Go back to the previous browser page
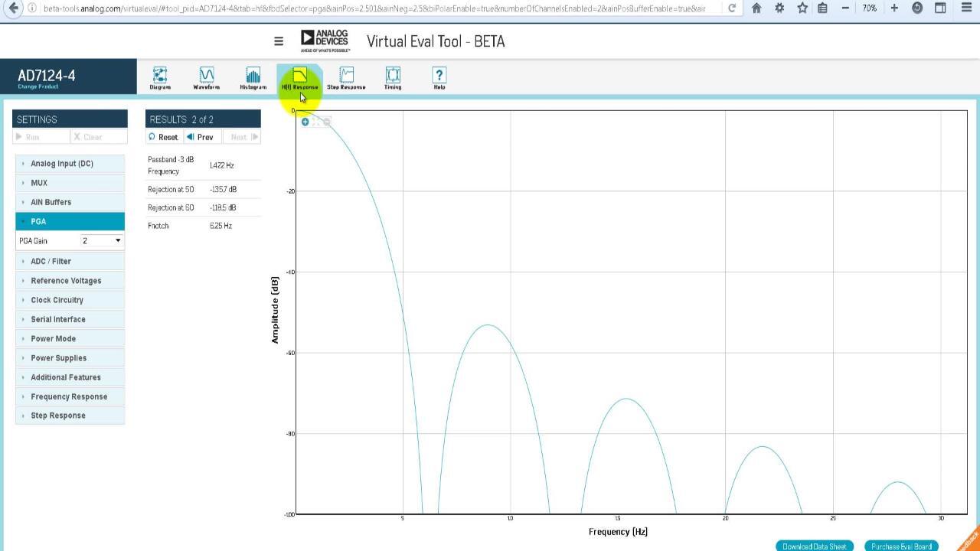This screenshot has height=551, width=980. click(x=13, y=8)
